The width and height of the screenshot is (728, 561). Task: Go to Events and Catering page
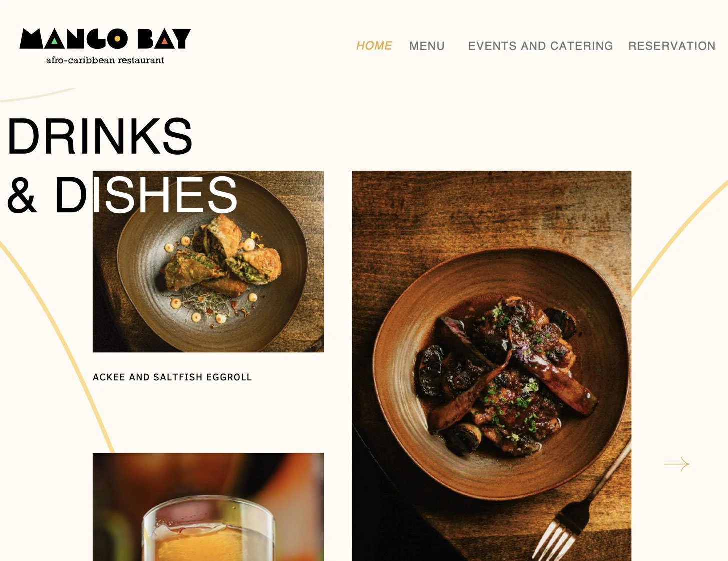(x=540, y=46)
